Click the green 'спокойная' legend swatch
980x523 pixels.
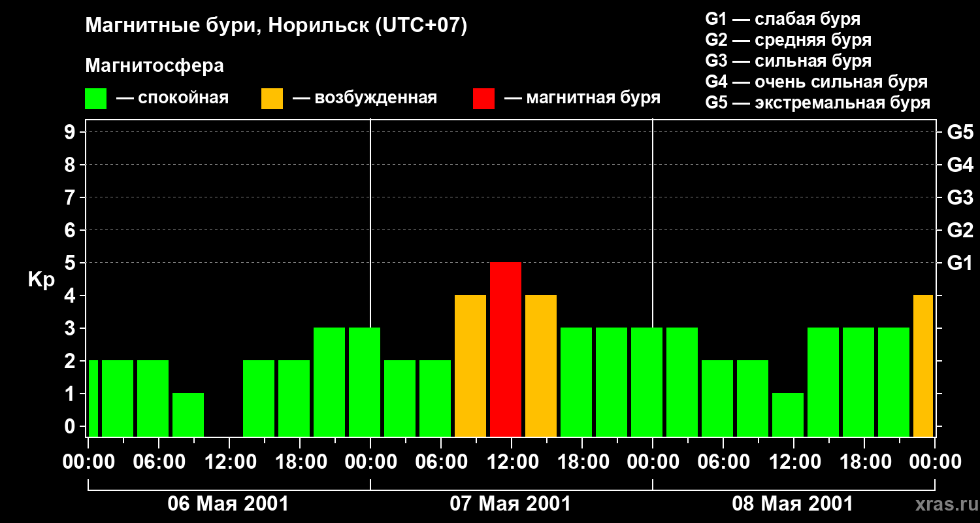[x=95, y=99]
